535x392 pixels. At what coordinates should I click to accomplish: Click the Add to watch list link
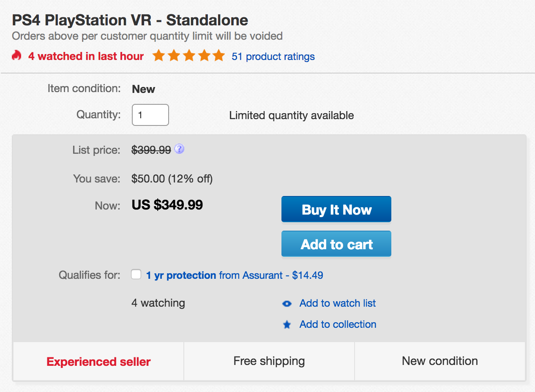[x=337, y=303]
